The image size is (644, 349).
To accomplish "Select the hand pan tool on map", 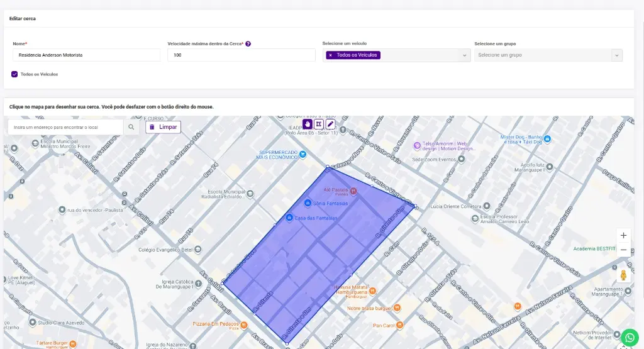I will [307, 124].
